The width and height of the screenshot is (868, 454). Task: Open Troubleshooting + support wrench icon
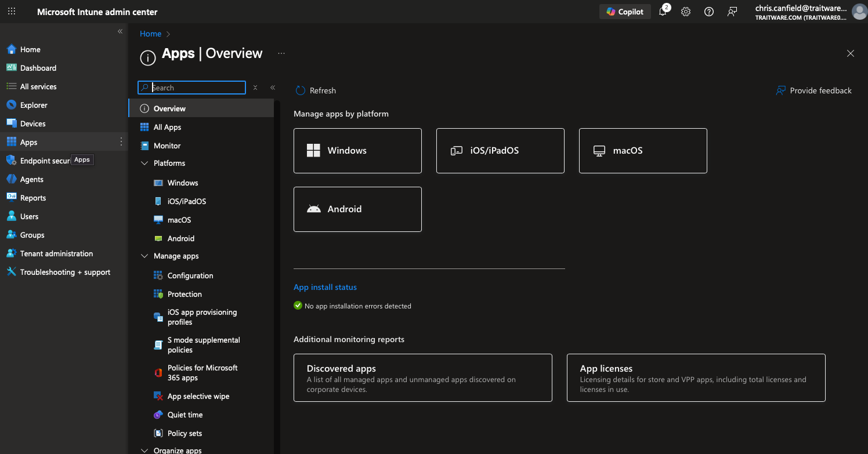click(11, 272)
